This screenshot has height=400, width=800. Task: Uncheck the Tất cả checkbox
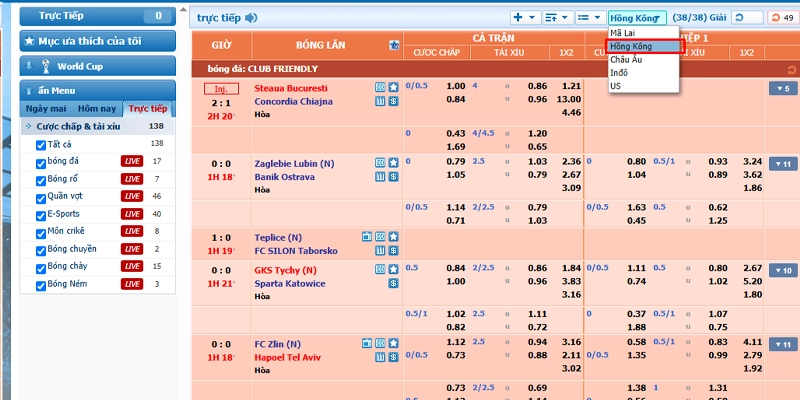coord(41,146)
